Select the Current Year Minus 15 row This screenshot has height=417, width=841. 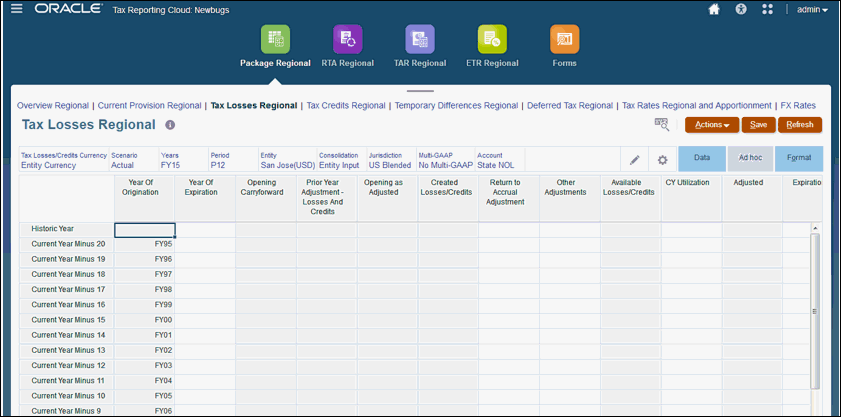tap(67, 320)
